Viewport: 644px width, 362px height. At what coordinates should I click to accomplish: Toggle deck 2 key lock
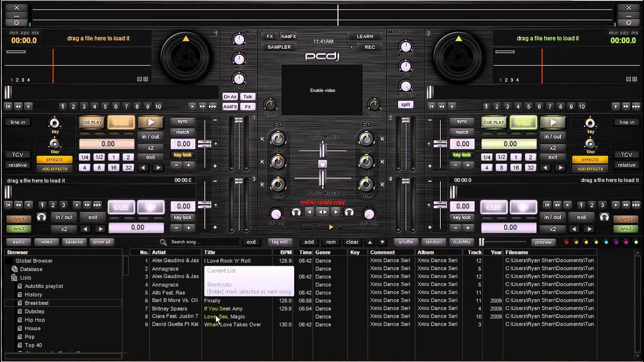(462, 155)
